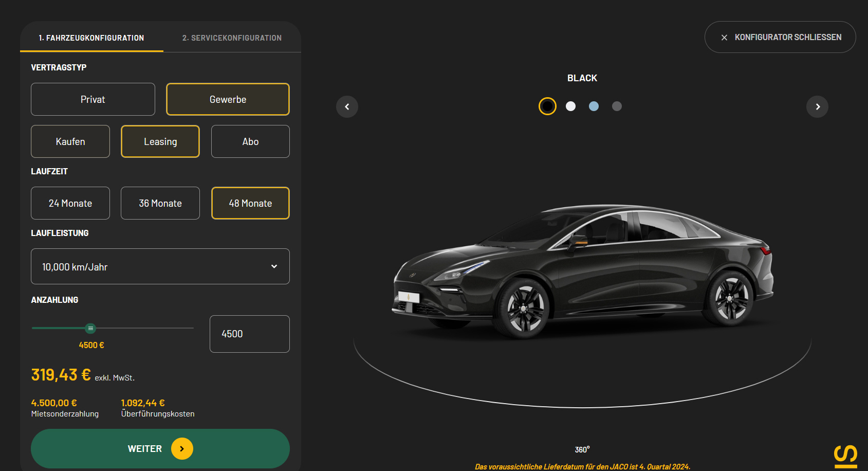Click the BLACK color name label

[582, 78]
